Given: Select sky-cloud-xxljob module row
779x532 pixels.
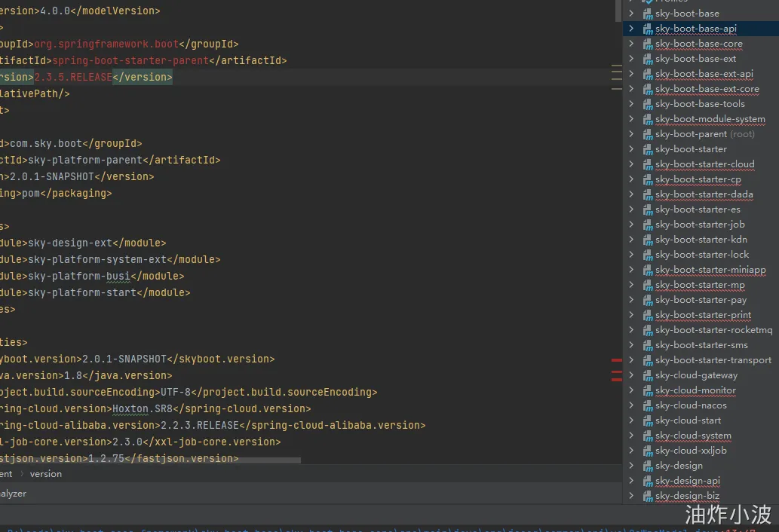Looking at the screenshot, I should coord(701,451).
